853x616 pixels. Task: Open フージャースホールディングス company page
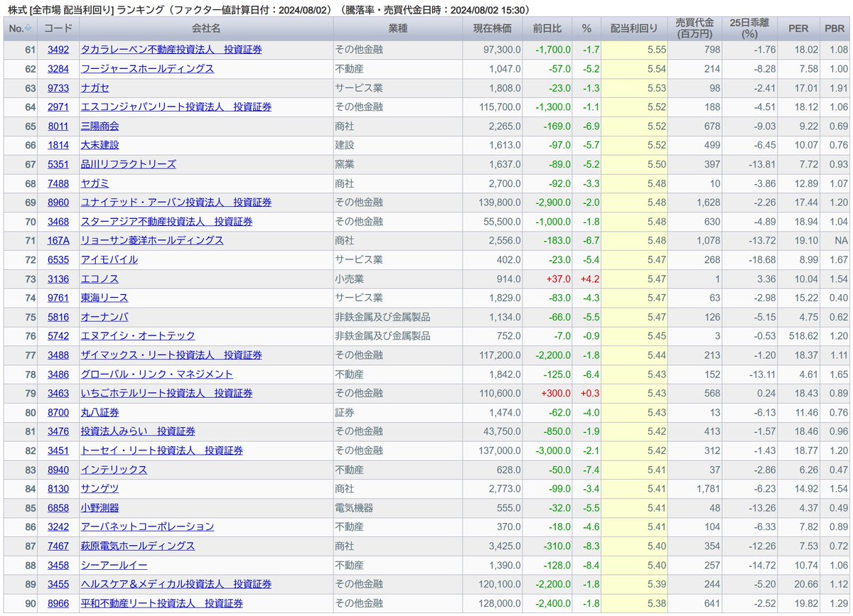tap(147, 69)
